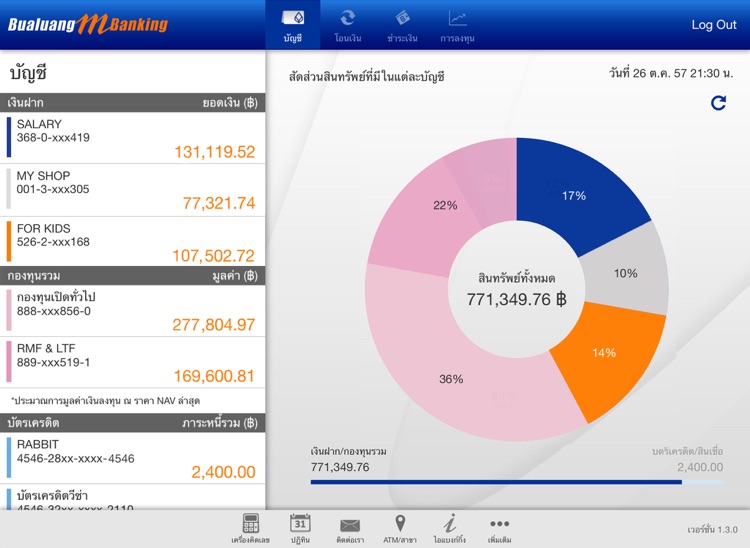Select the SALARY account row
Screen dimensions: 750x548
[132, 138]
